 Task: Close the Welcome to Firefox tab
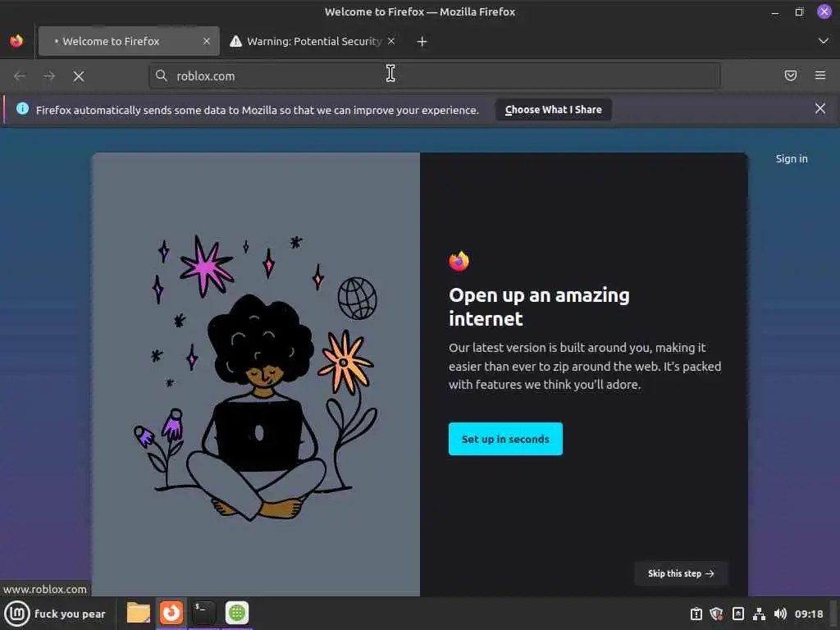tap(206, 41)
